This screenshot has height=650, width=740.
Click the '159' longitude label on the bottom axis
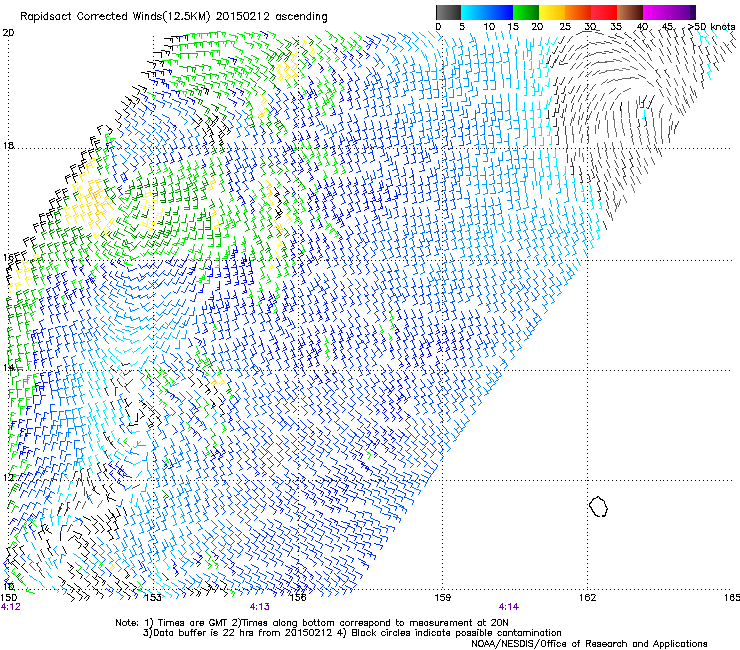pos(443,598)
